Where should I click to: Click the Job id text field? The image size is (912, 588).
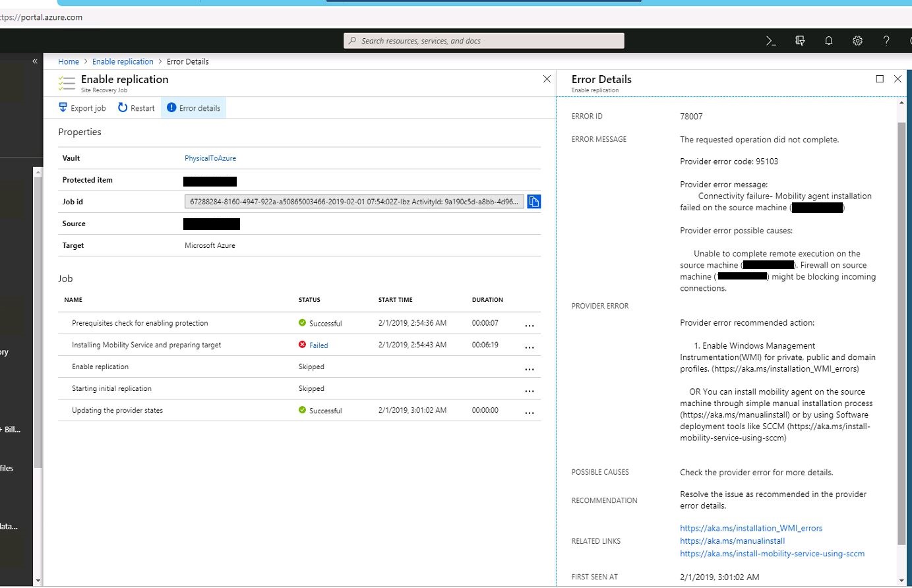pos(355,202)
